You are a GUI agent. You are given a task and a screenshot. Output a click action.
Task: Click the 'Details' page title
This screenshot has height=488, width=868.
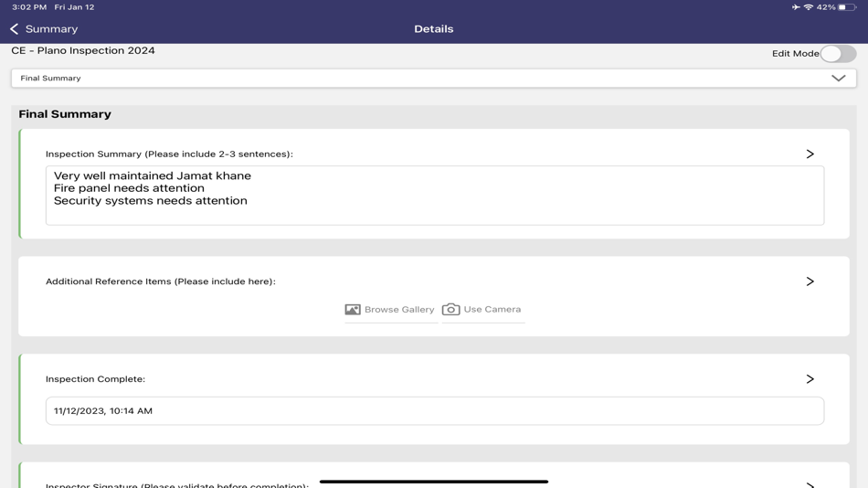(x=433, y=29)
